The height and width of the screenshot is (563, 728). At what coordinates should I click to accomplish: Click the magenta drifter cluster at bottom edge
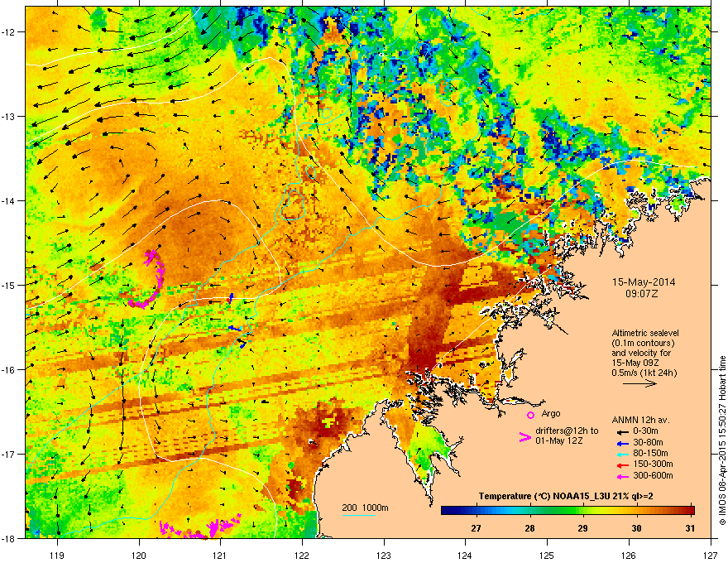[x=199, y=527]
